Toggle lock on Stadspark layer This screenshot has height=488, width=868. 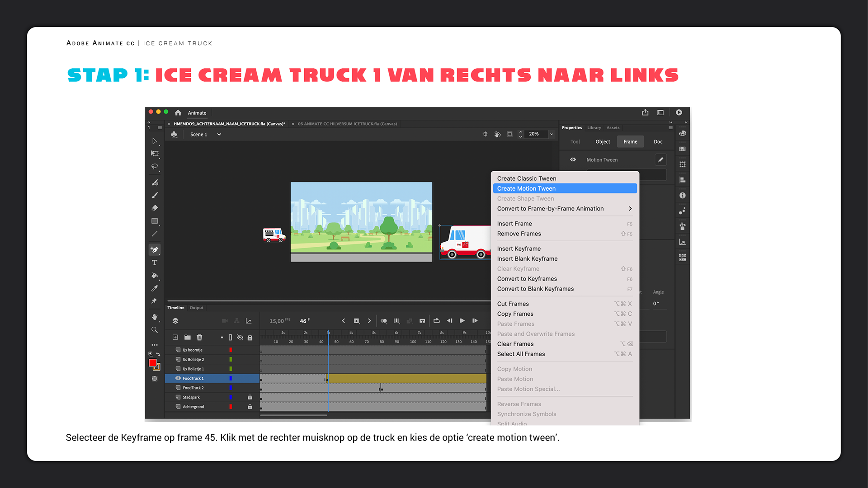pos(250,397)
